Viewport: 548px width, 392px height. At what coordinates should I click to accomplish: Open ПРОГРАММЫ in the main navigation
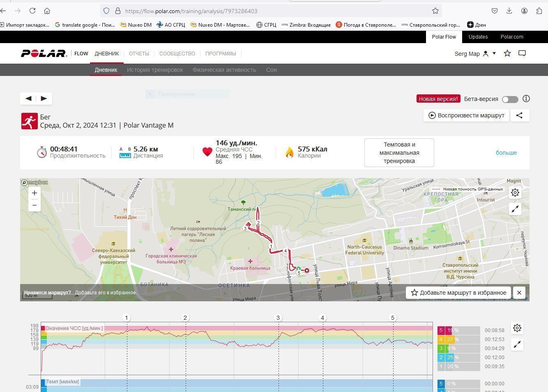click(221, 53)
